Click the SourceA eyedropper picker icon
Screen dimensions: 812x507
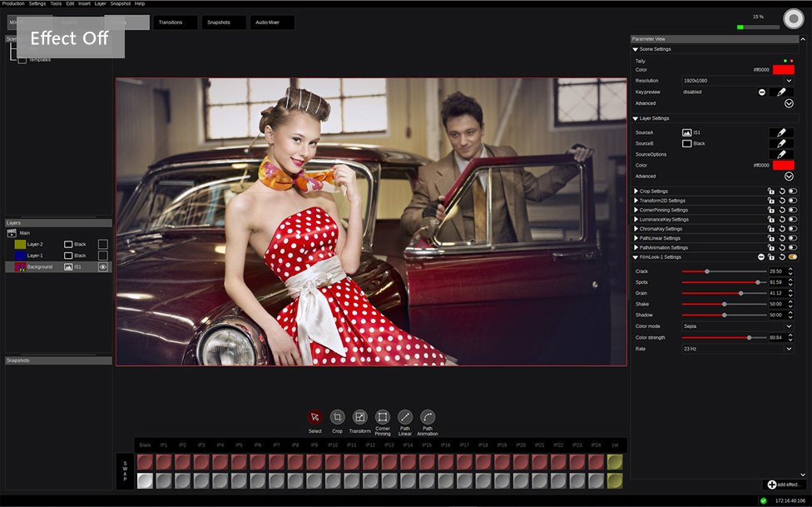point(781,132)
